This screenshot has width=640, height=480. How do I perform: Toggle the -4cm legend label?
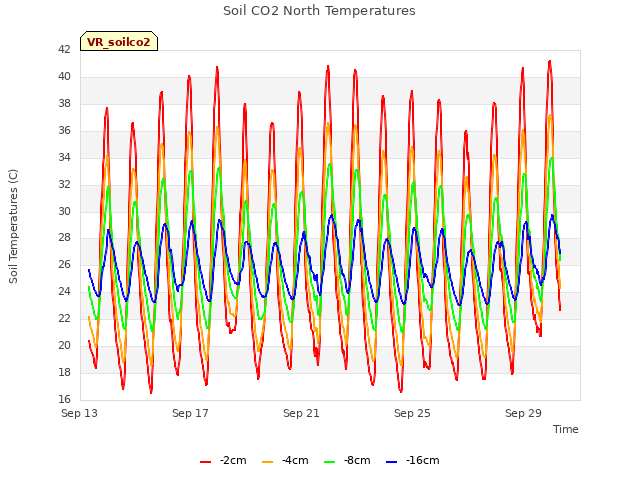(x=295, y=460)
